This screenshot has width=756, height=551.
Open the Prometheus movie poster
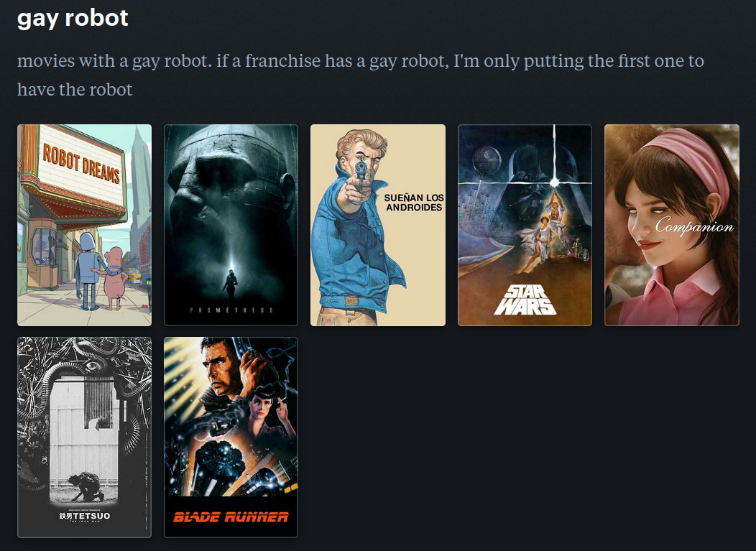pos(231,225)
